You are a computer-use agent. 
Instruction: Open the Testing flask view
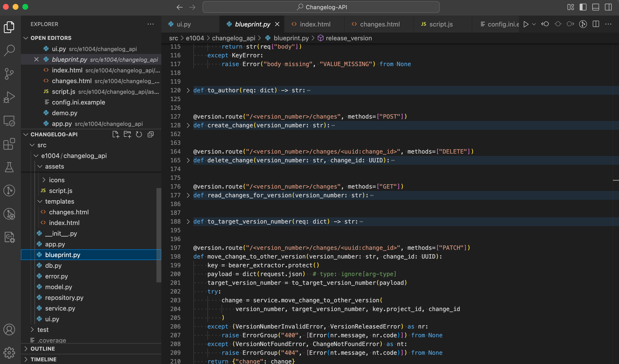[9, 167]
